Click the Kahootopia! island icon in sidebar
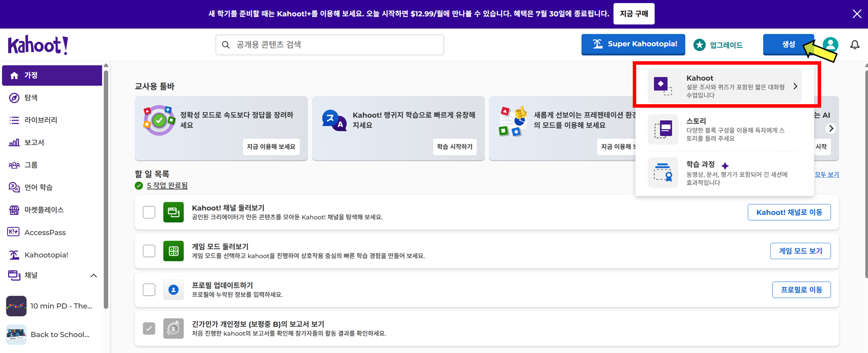This screenshot has width=868, height=353. coord(14,255)
